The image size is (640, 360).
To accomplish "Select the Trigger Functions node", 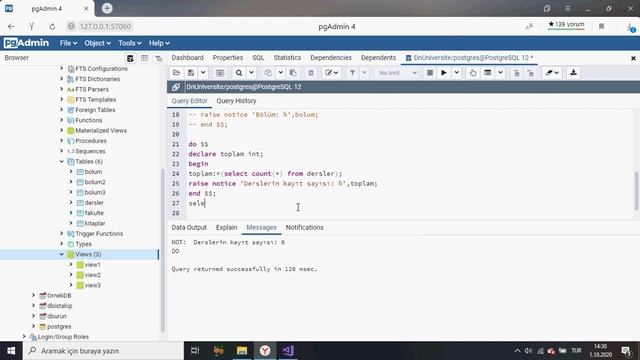I will [99, 234].
